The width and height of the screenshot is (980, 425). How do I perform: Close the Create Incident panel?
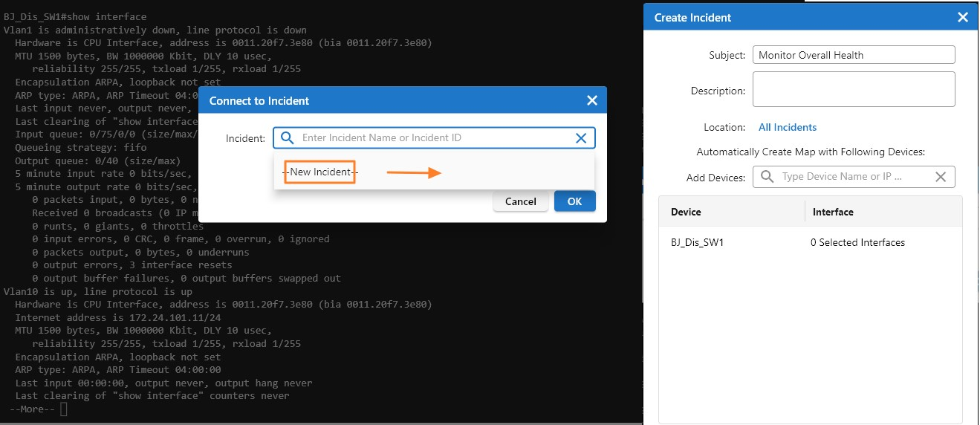coord(963,18)
